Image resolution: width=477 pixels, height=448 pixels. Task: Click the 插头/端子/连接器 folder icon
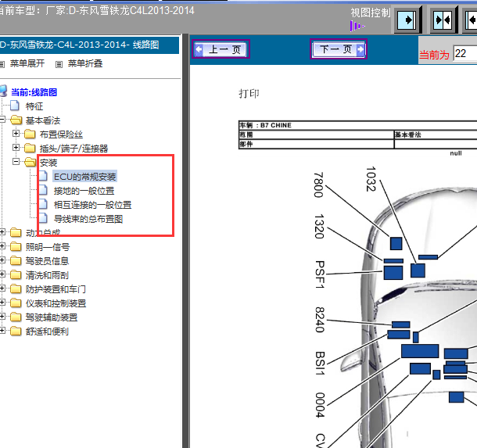30,148
